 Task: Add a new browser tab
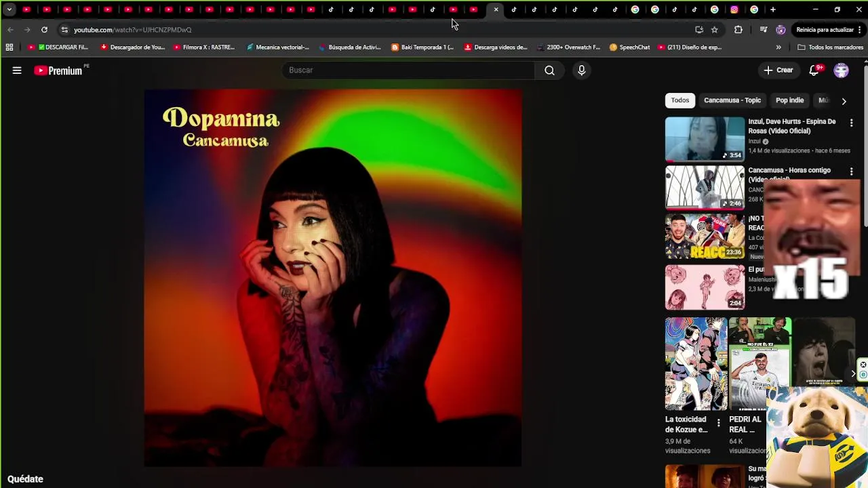click(x=773, y=9)
